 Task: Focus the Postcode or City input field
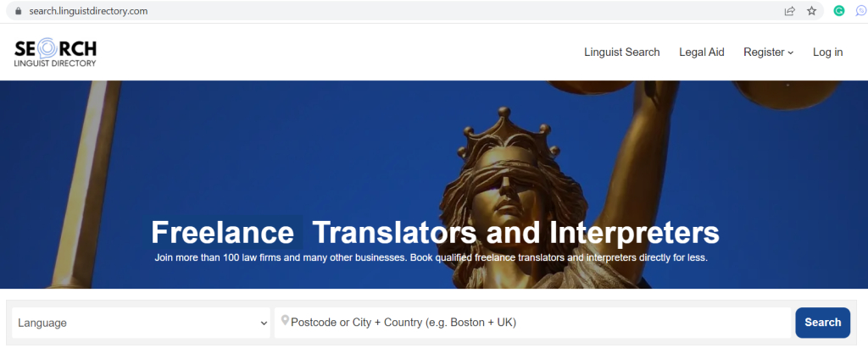click(x=534, y=323)
